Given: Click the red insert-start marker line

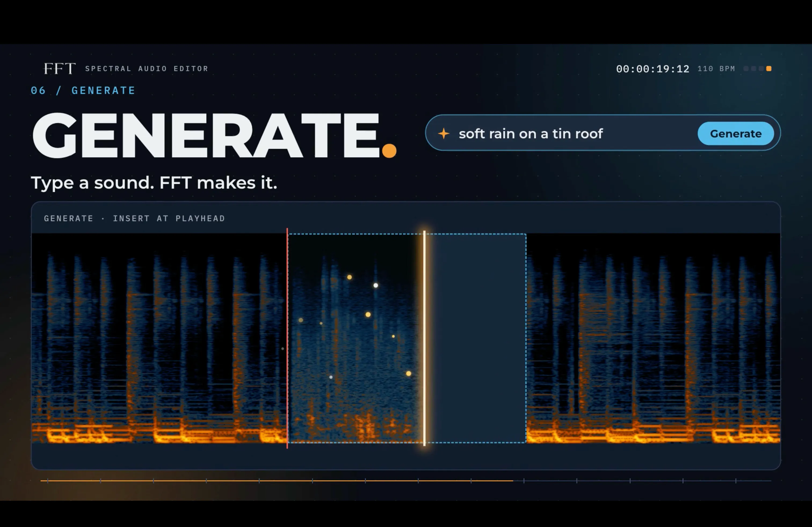Looking at the screenshot, I should click(287, 338).
